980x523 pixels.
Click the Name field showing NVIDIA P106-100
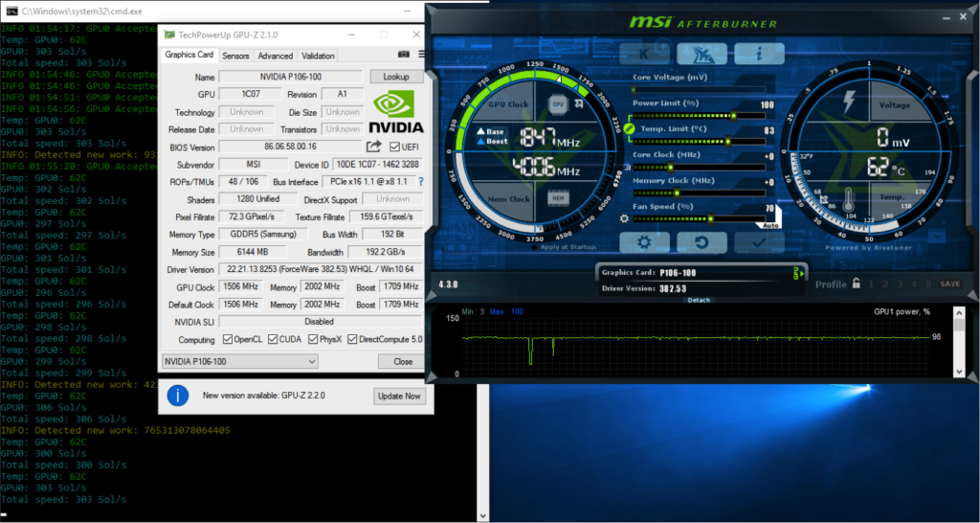tap(291, 77)
